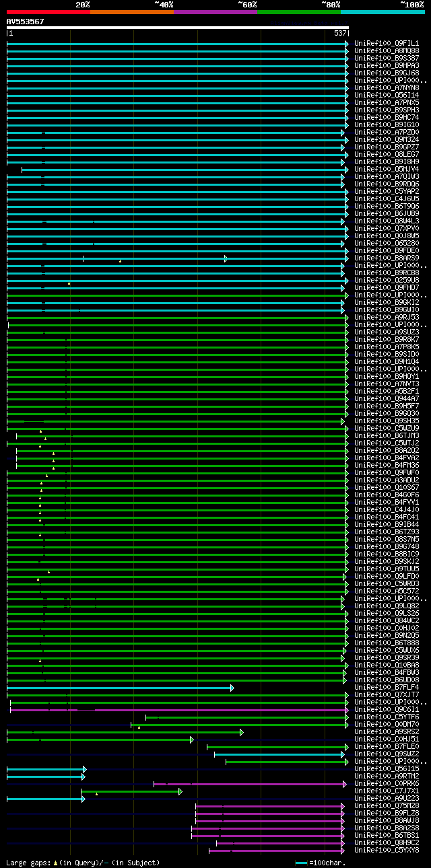Open the UniRef100_B9H1Q4 entry
The image size is (431, 868).
click(387, 361)
